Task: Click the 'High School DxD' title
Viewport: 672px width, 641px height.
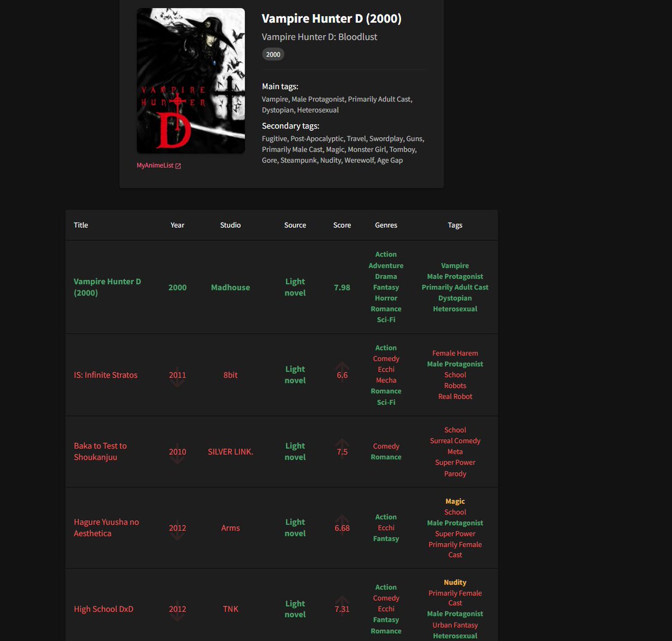Action: point(104,609)
